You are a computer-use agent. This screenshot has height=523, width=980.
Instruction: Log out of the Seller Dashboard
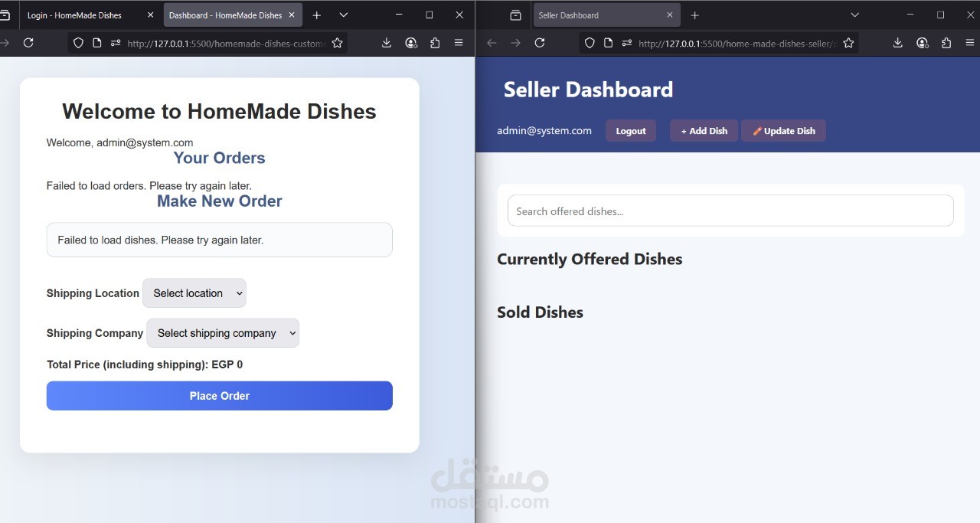[x=631, y=131]
